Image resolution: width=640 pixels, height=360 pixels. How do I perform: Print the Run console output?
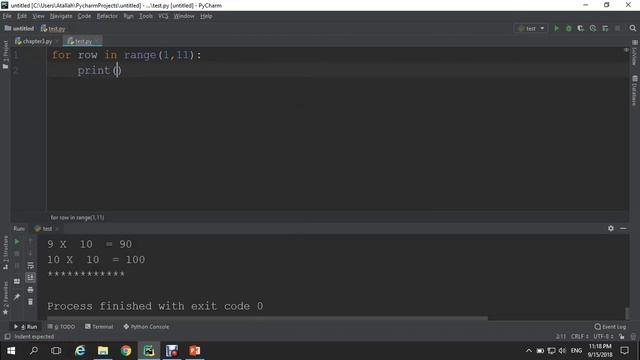tap(30, 289)
